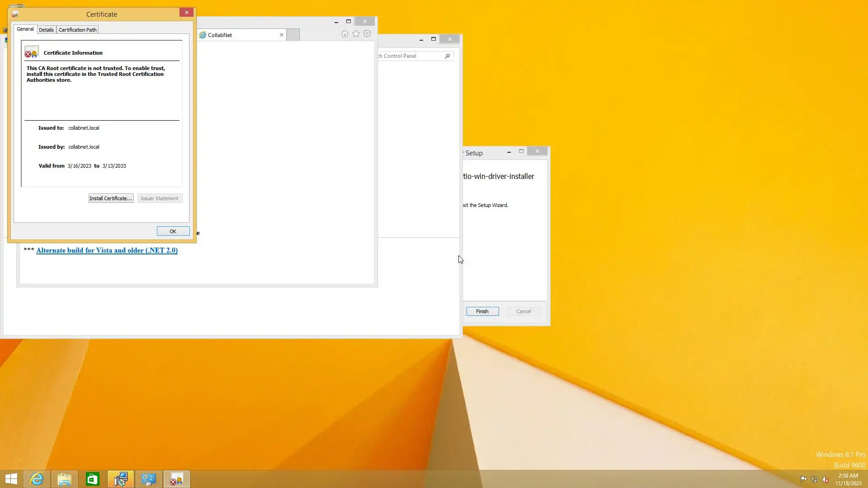Click the Install Certificate button
This screenshot has height=488, width=868.
(x=111, y=198)
